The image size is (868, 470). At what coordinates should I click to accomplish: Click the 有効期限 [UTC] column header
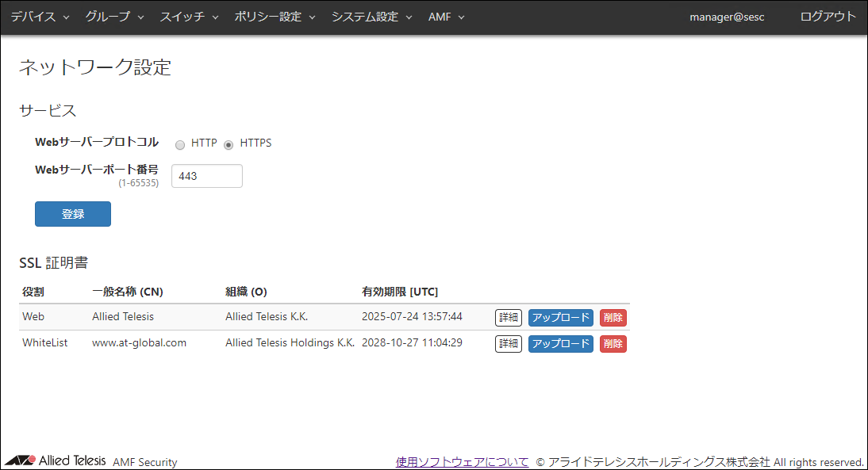pos(400,292)
